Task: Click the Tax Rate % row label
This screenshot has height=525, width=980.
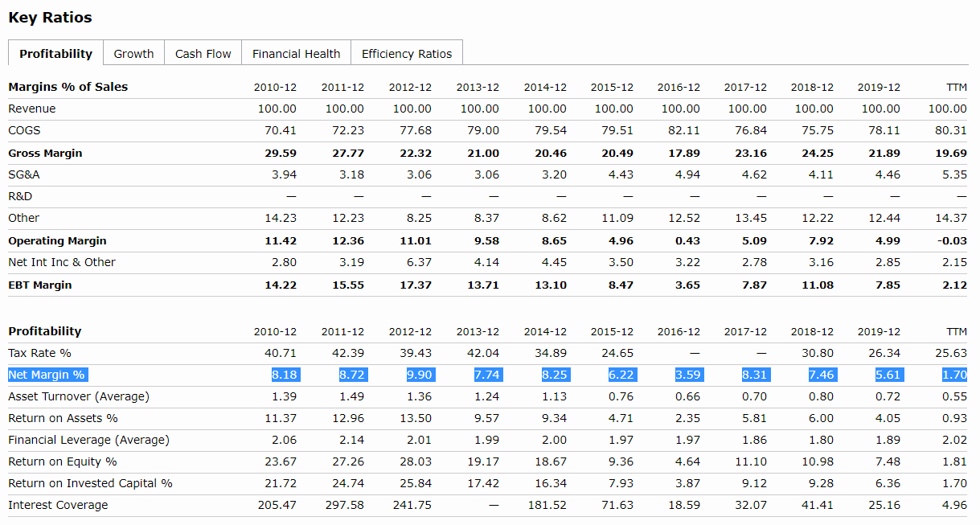Action: tap(39, 353)
